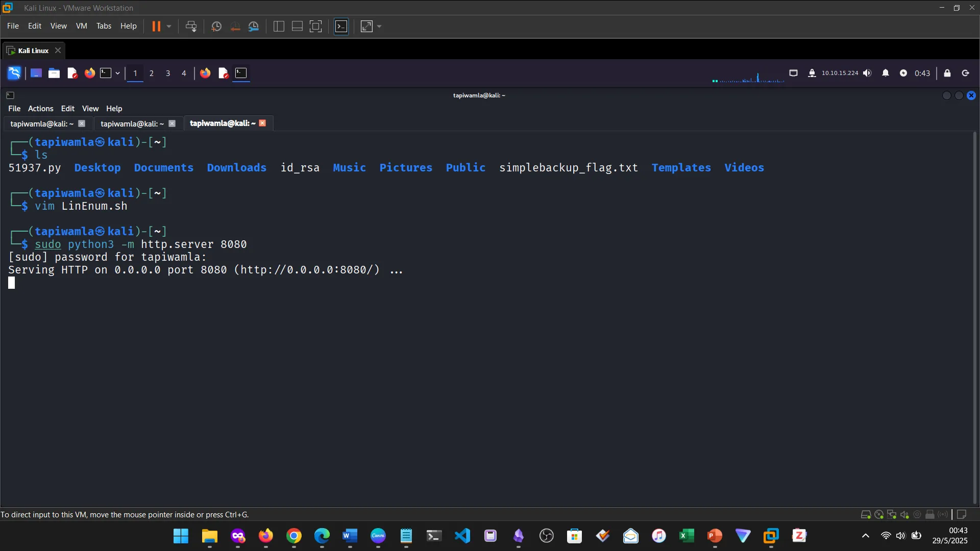Lock the Kali session from the panel

(947, 73)
